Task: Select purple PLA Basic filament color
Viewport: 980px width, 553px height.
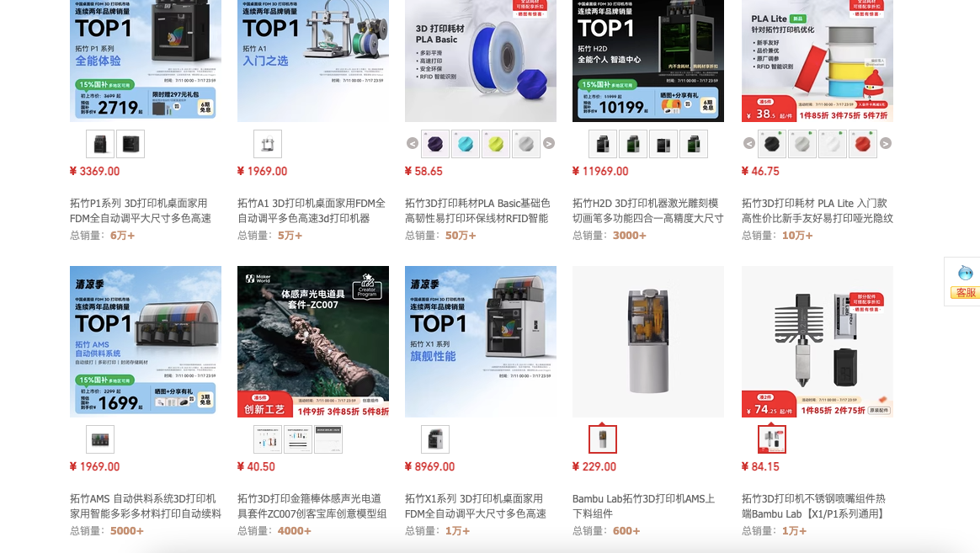Action: tap(435, 144)
